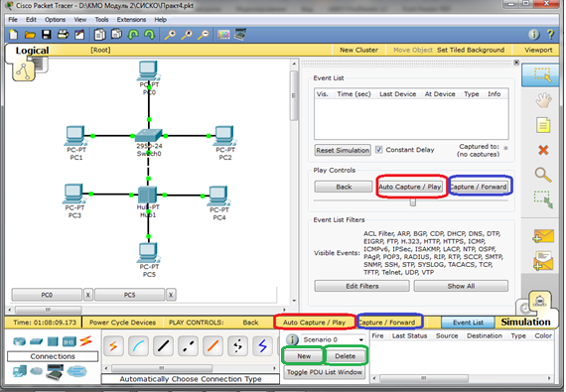Select the Switches device category icon
The image size is (566, 392).
(36, 341)
